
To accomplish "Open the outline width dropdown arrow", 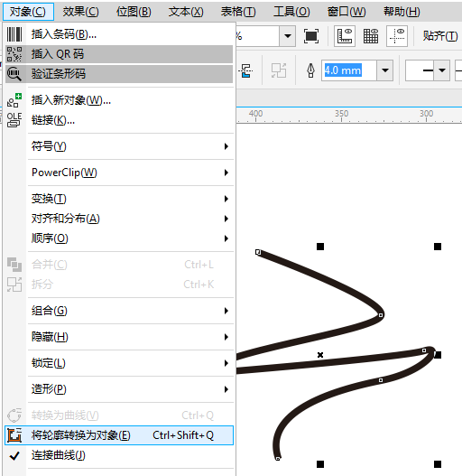I will (x=385, y=70).
